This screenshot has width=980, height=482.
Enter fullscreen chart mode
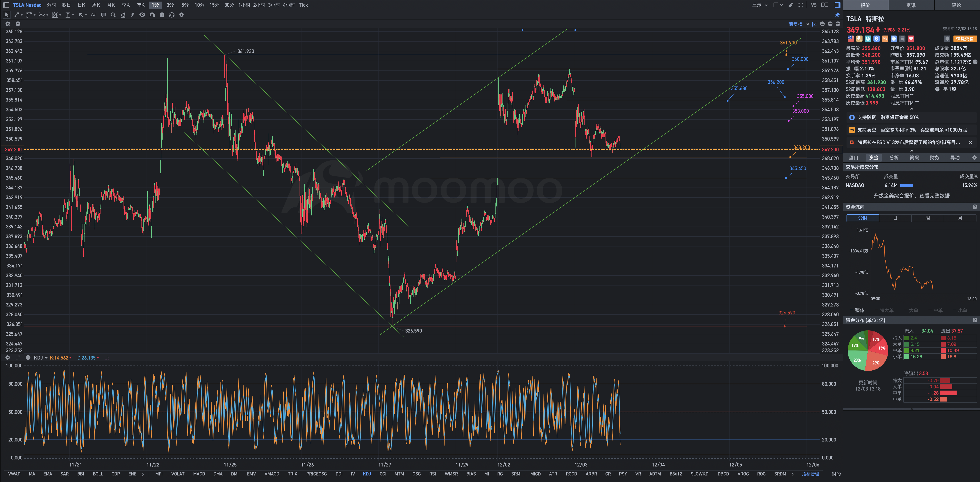(x=801, y=5)
